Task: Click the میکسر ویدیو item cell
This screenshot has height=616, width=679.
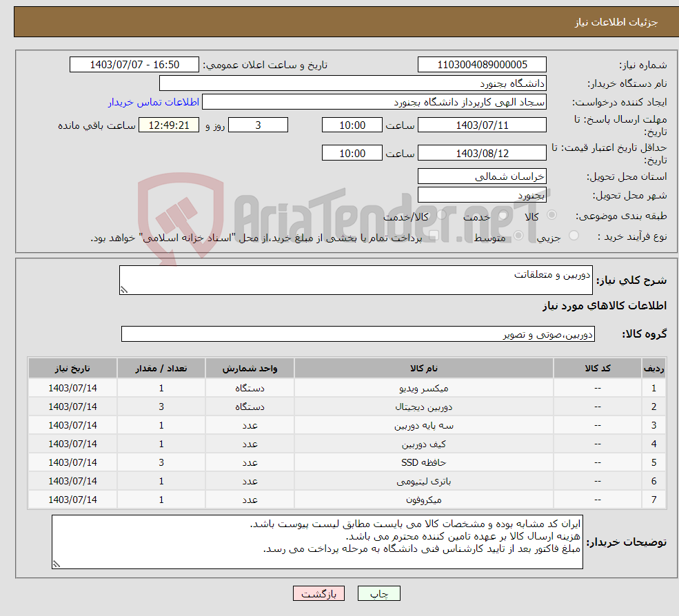Action: [x=424, y=388]
